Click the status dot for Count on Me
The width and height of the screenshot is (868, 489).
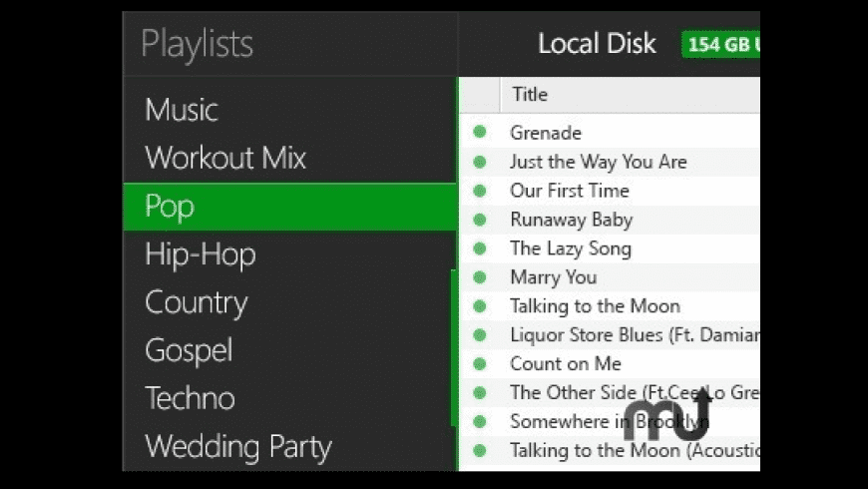coord(479,363)
